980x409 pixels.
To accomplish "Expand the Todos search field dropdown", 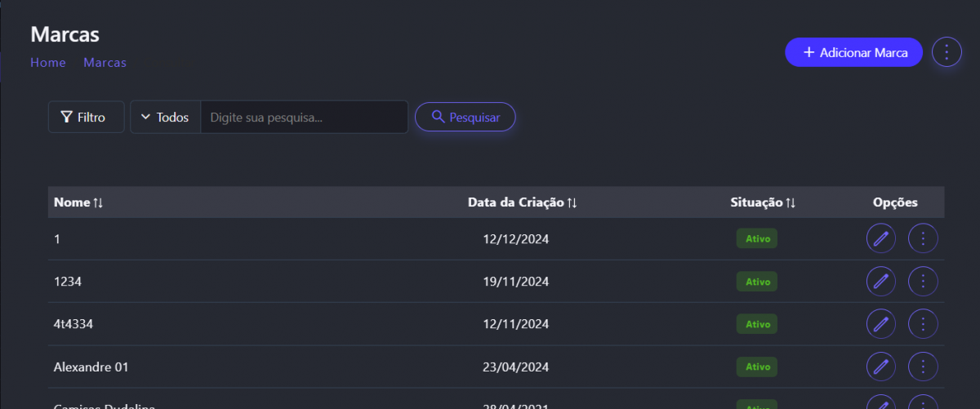I will (165, 118).
